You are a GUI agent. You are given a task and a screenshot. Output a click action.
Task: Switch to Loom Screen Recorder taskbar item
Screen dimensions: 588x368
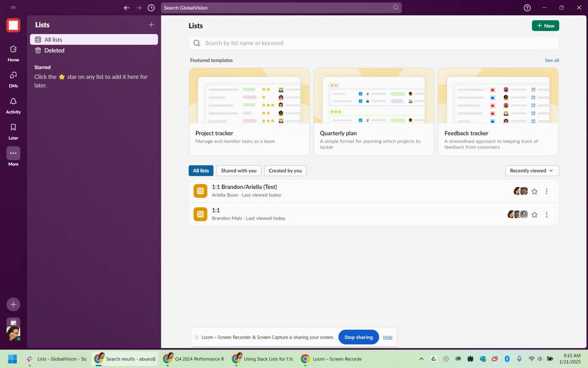(332, 359)
